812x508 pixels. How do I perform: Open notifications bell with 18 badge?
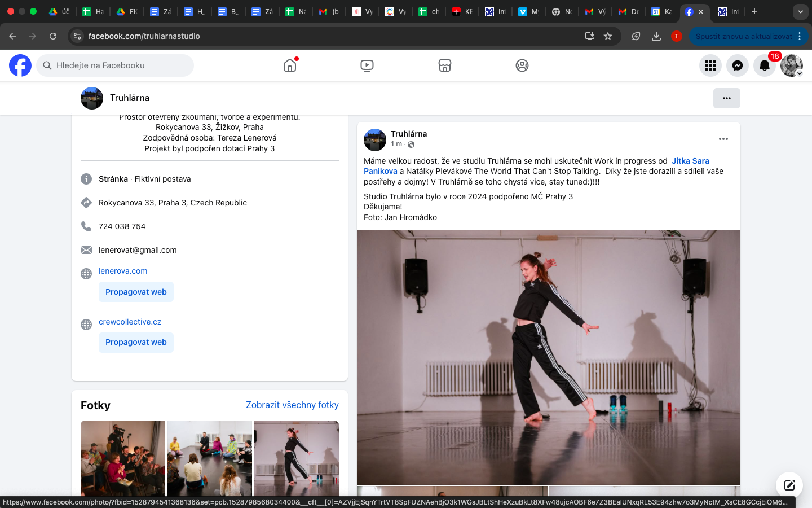[x=765, y=65]
